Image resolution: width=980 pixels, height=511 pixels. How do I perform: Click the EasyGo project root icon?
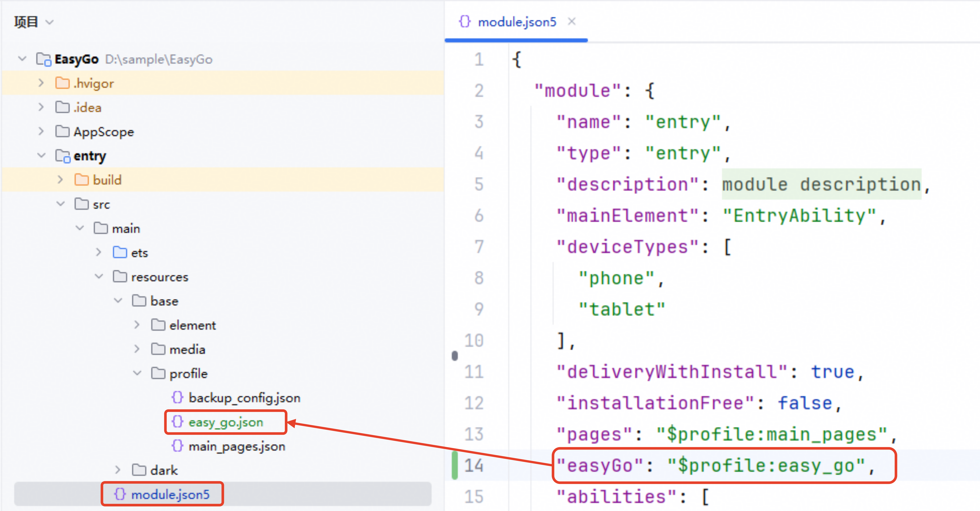pos(43,59)
